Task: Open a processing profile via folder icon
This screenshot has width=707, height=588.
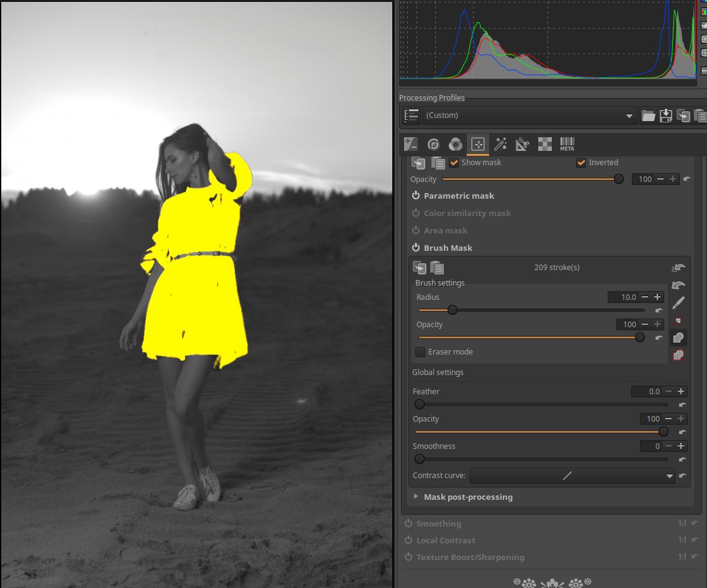Action: (648, 115)
